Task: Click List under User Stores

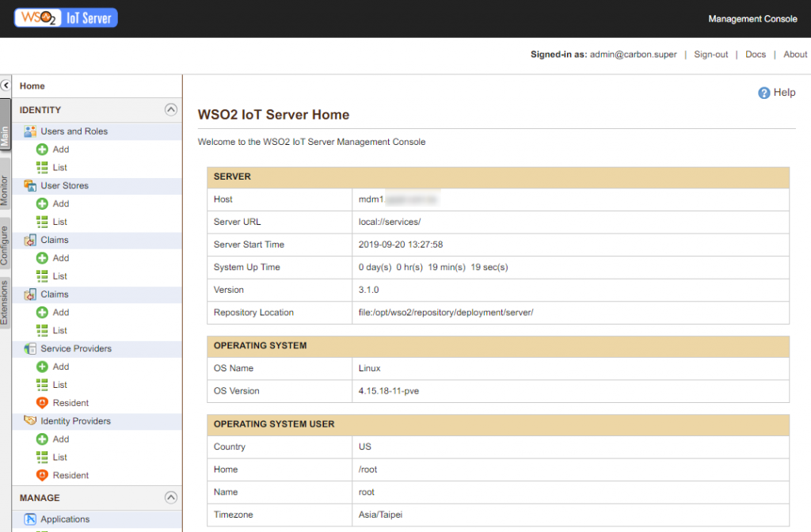Action: 59,222
